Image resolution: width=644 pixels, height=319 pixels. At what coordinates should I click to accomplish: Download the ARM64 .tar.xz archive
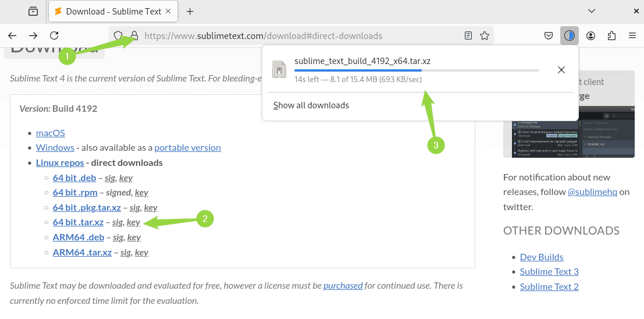pyautogui.click(x=82, y=253)
